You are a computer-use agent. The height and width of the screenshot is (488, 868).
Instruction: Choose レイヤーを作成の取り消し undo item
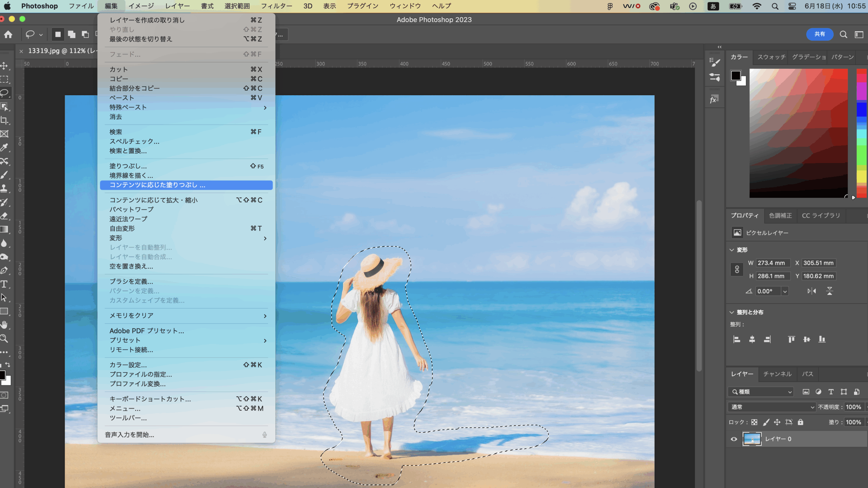[x=186, y=20]
